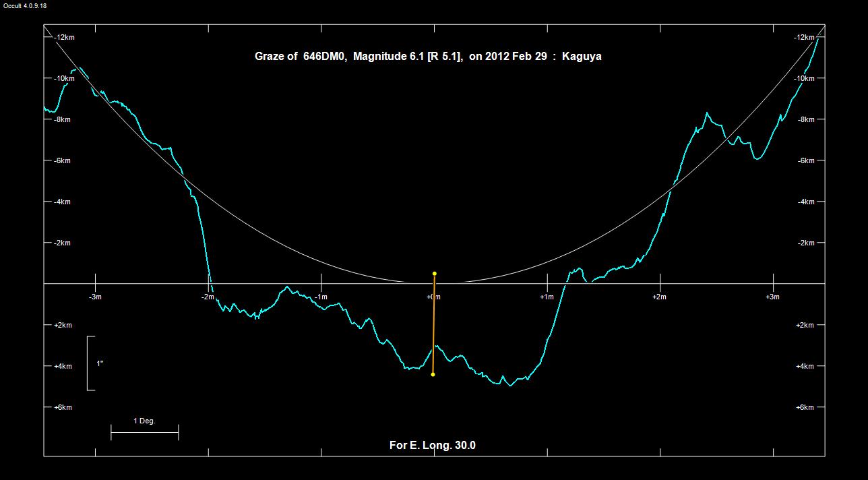Click the left-side +6km height label
868x480 pixels.
(x=62, y=407)
